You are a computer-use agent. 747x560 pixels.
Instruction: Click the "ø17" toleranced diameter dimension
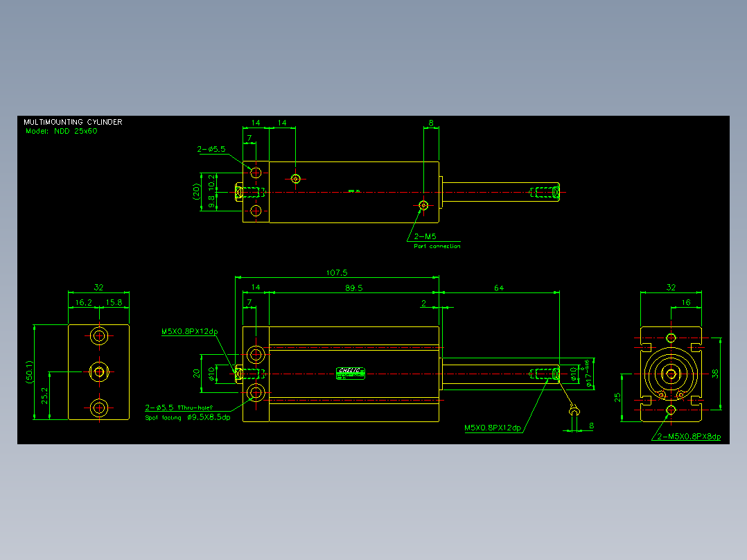589,373
